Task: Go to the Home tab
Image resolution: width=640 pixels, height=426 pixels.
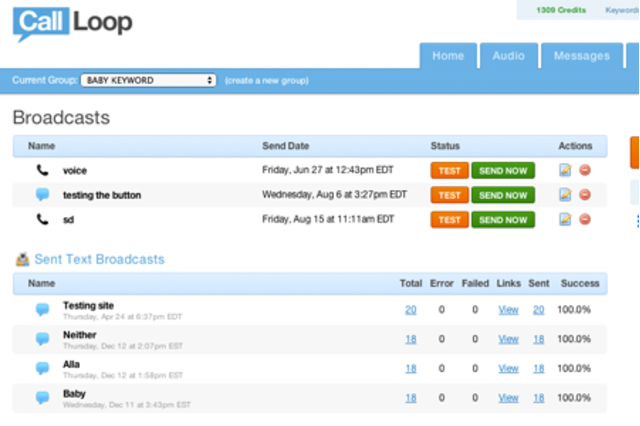Action: coord(448,56)
